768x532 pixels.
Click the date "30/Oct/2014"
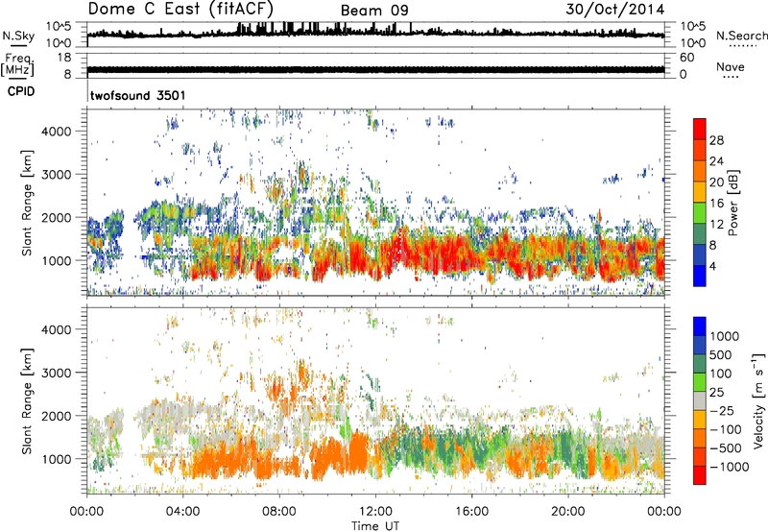[615, 10]
